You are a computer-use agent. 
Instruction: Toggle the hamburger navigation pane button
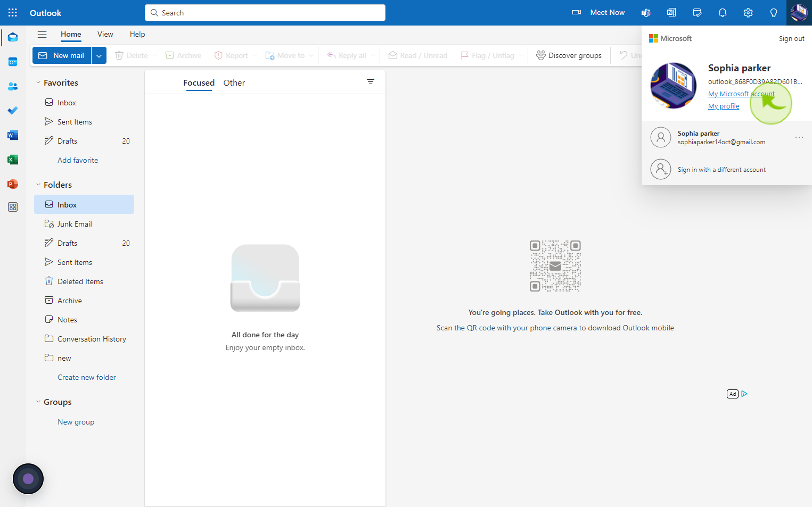(42, 35)
